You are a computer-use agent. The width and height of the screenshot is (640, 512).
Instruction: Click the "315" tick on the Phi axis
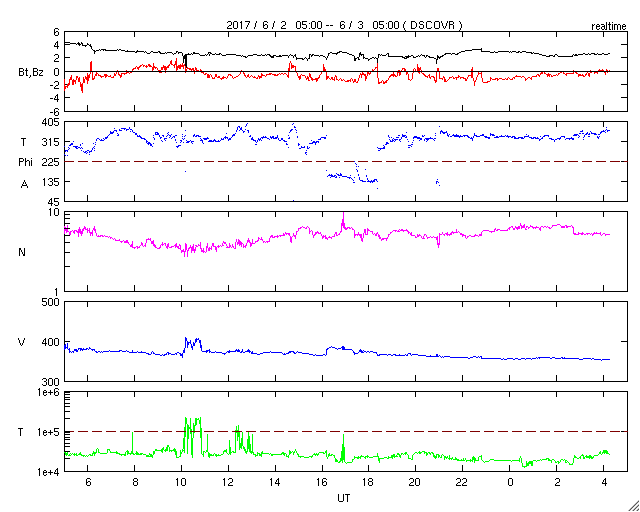point(51,142)
